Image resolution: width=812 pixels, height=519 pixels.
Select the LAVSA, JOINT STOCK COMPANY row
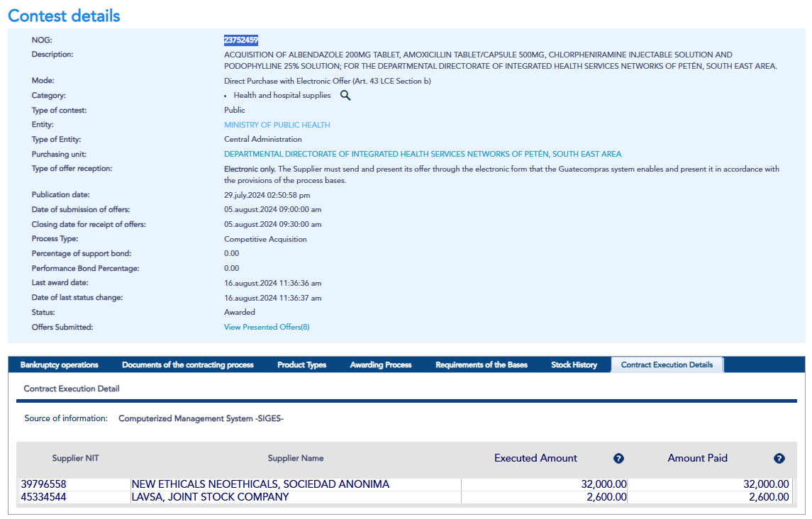(x=211, y=497)
